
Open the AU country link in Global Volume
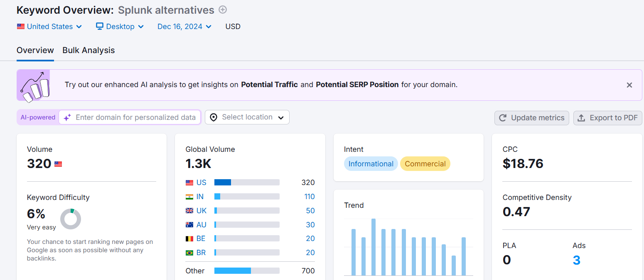tap(202, 225)
